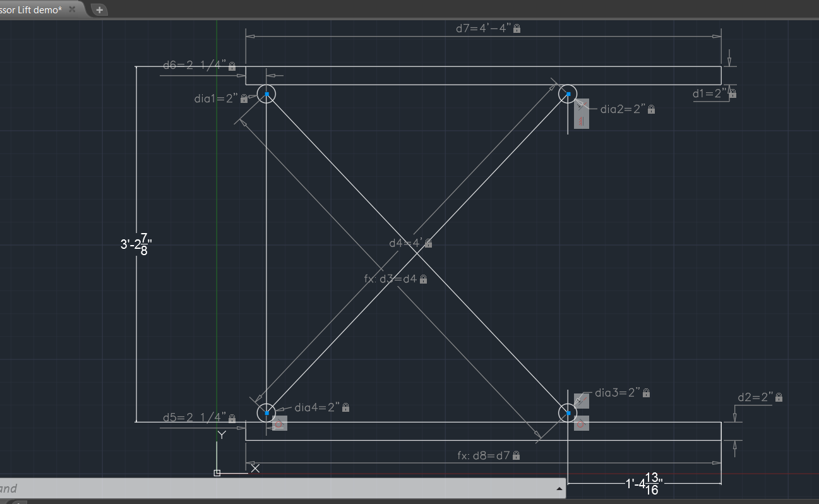Click the upper constraint icon beside dia2 leader
The width and height of the screenshot is (819, 504).
(x=582, y=106)
